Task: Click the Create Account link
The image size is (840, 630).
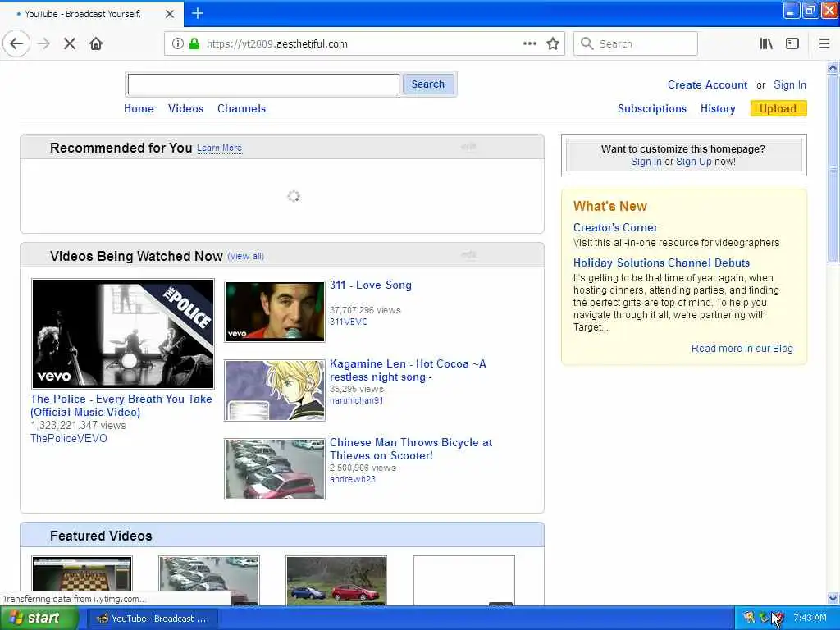Action: pyautogui.click(x=707, y=84)
